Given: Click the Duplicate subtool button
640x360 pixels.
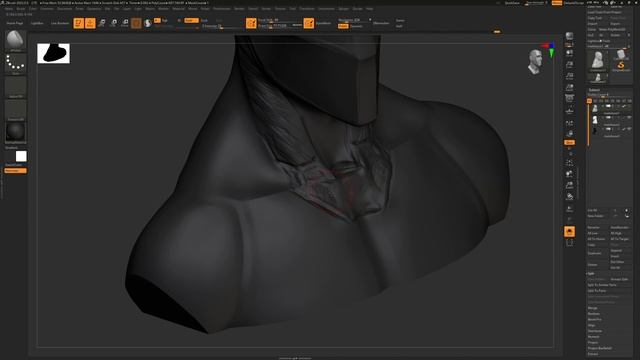Looking at the screenshot, I should pyautogui.click(x=595, y=253).
